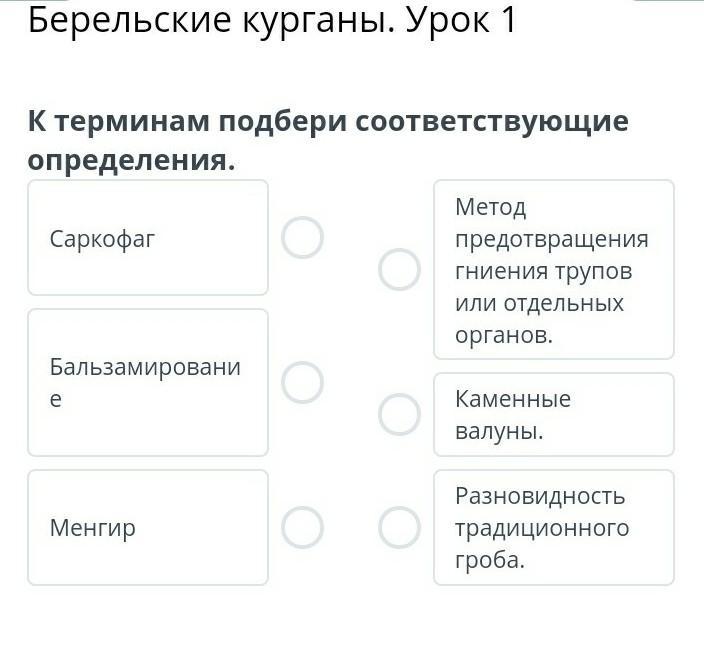Pick the Каменные валуны definition card
The width and height of the screenshot is (704, 651).
(553, 415)
